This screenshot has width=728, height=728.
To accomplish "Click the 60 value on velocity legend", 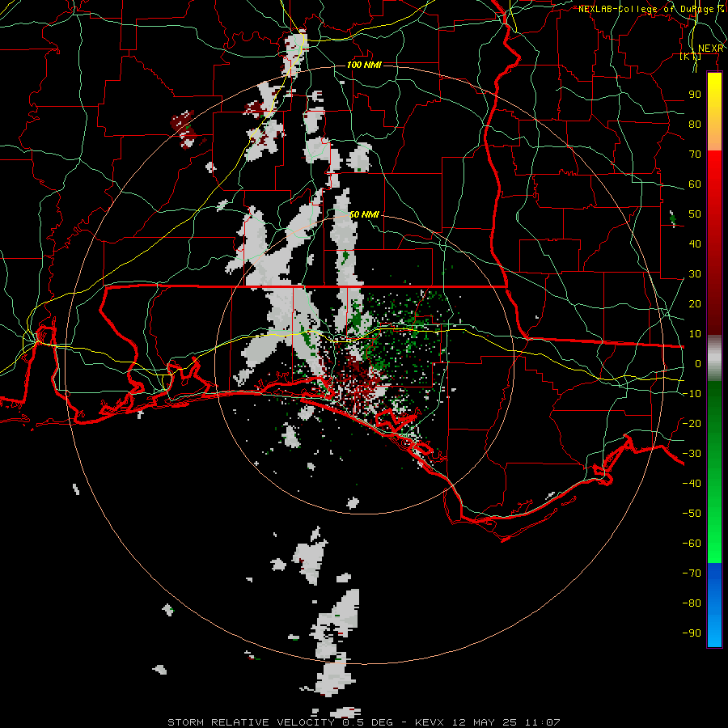I will tap(695, 184).
